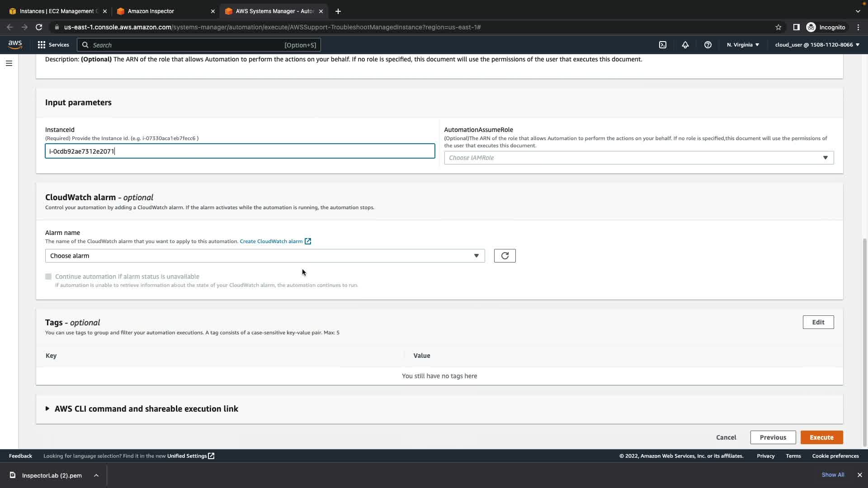Bookmark this page with star icon
The image size is (868, 488).
pos(778,27)
